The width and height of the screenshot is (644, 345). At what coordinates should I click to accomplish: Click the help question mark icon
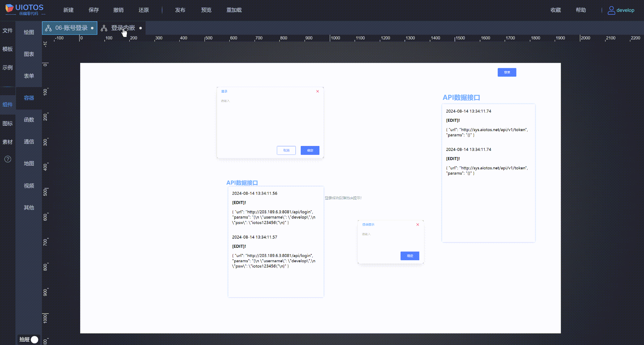(x=8, y=159)
